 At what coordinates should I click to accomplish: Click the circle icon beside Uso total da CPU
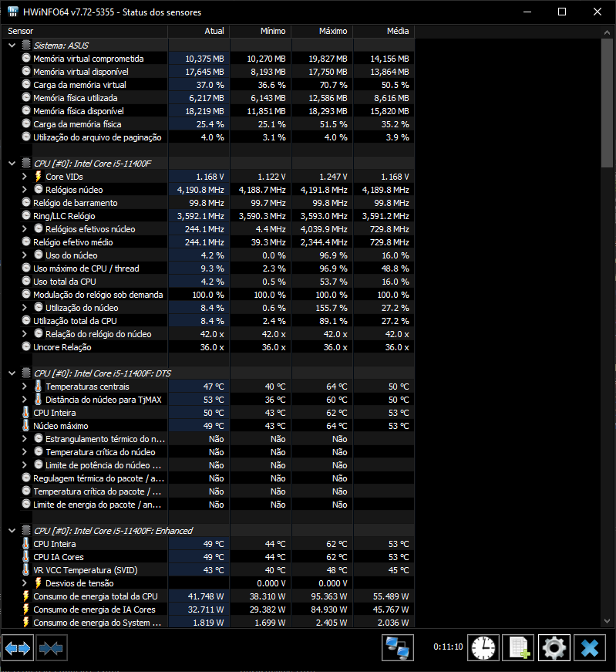pos(26,281)
